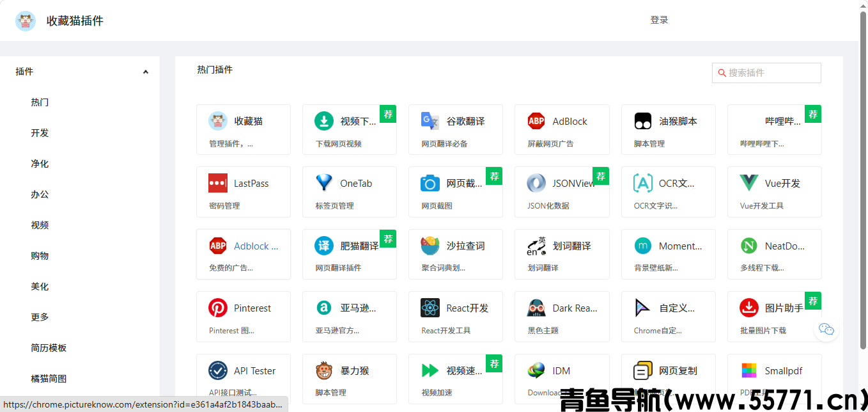Open the WeChat floating chat bubble
Image resolution: width=868 pixels, height=412 pixels.
pyautogui.click(x=826, y=329)
